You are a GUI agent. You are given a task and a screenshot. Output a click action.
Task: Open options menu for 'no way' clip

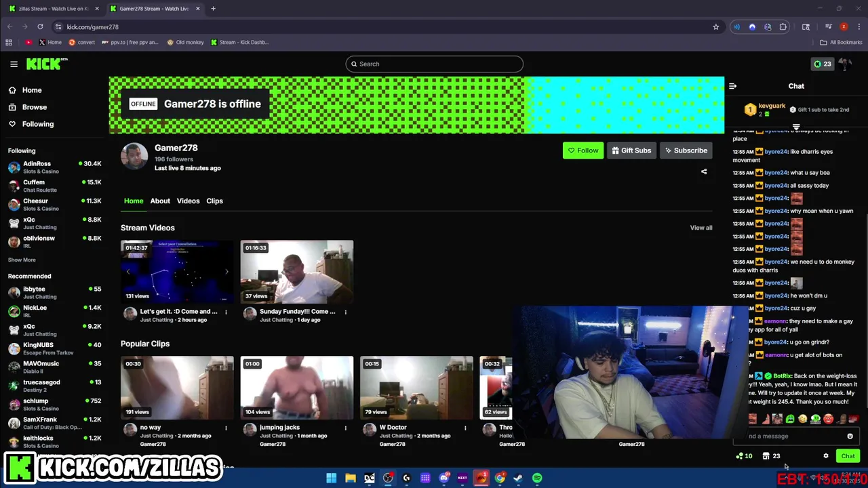tap(226, 428)
